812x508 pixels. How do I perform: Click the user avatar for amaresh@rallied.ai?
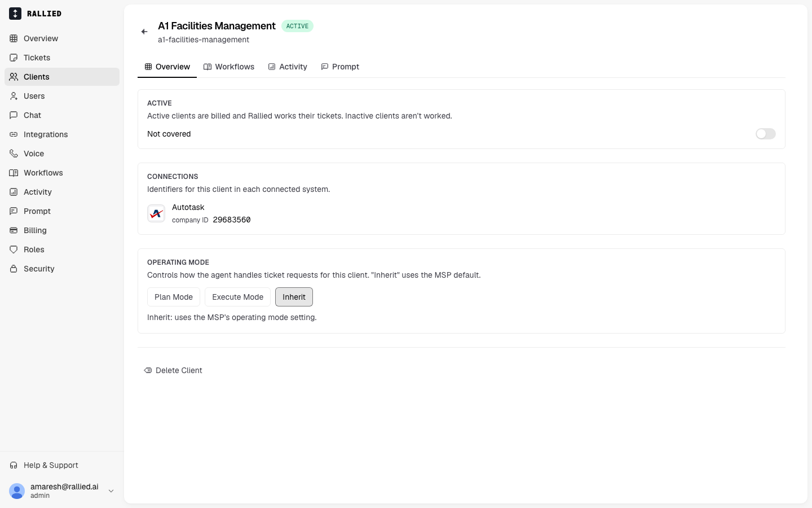point(17,491)
